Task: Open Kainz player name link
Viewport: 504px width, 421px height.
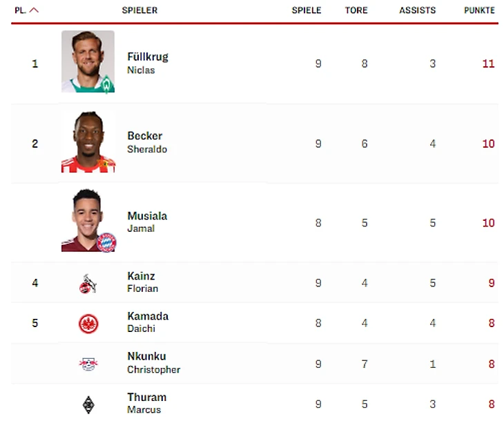Action: point(141,276)
